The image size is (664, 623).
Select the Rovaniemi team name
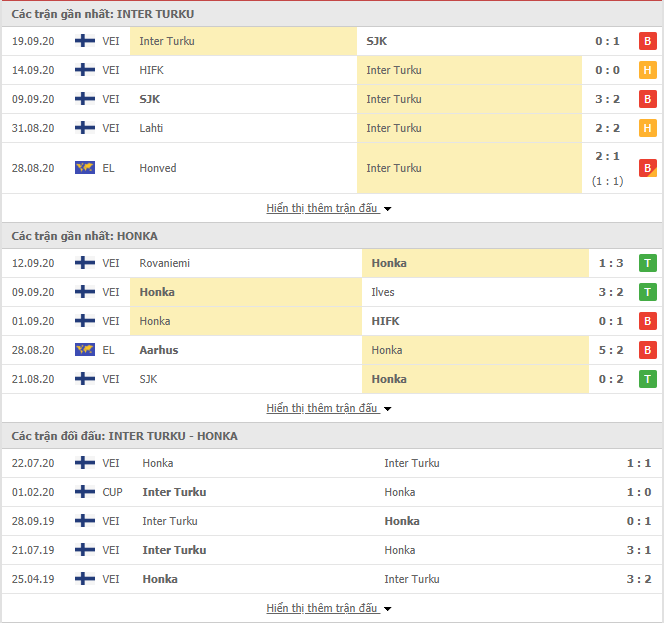pyautogui.click(x=164, y=263)
